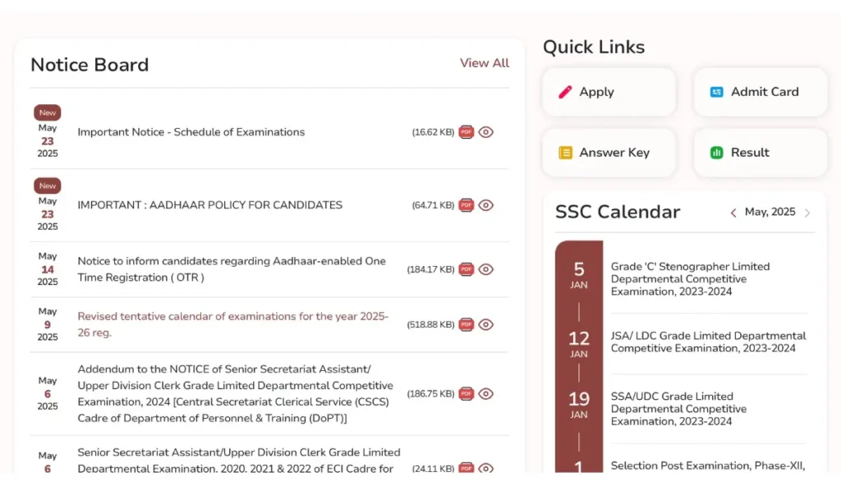Click the Notice Board heading
This screenshot has width=841, height=504.
pos(90,65)
